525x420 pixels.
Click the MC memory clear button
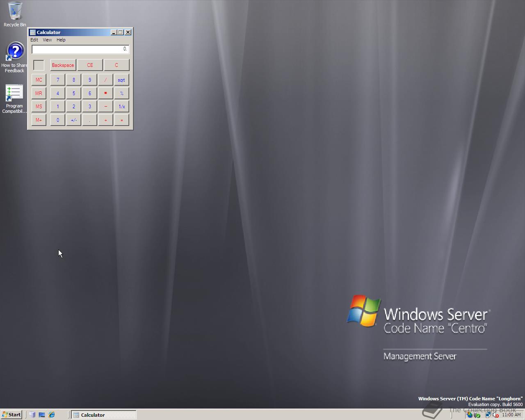(x=39, y=80)
